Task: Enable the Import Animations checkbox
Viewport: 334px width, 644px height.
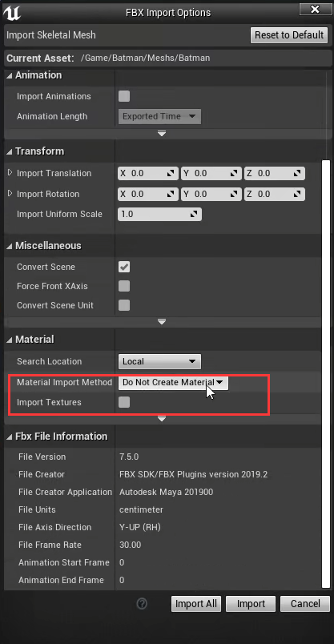Action: (124, 96)
